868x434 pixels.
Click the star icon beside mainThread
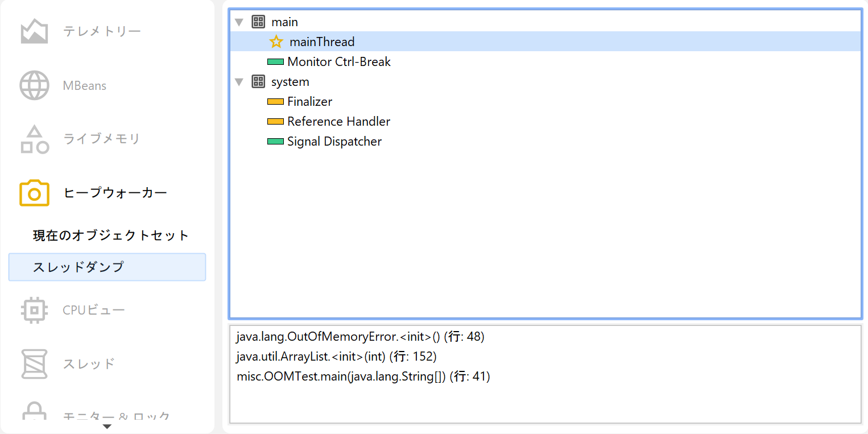tap(276, 42)
